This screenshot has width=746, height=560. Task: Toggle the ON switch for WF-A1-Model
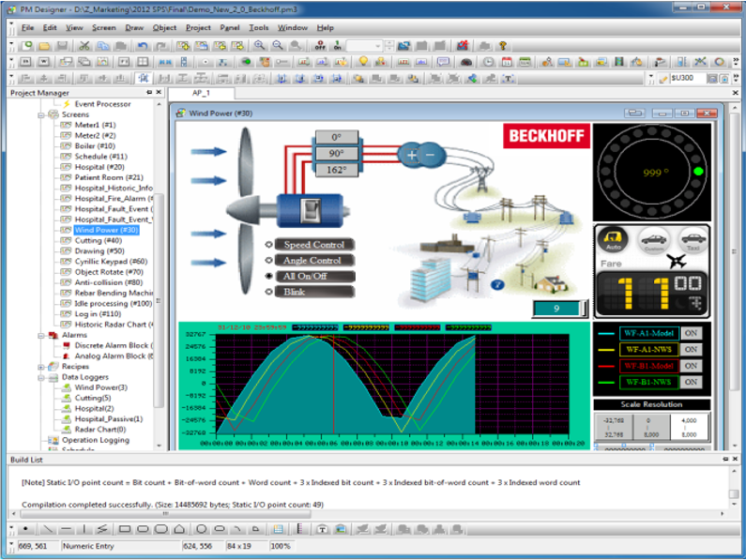[x=691, y=334]
